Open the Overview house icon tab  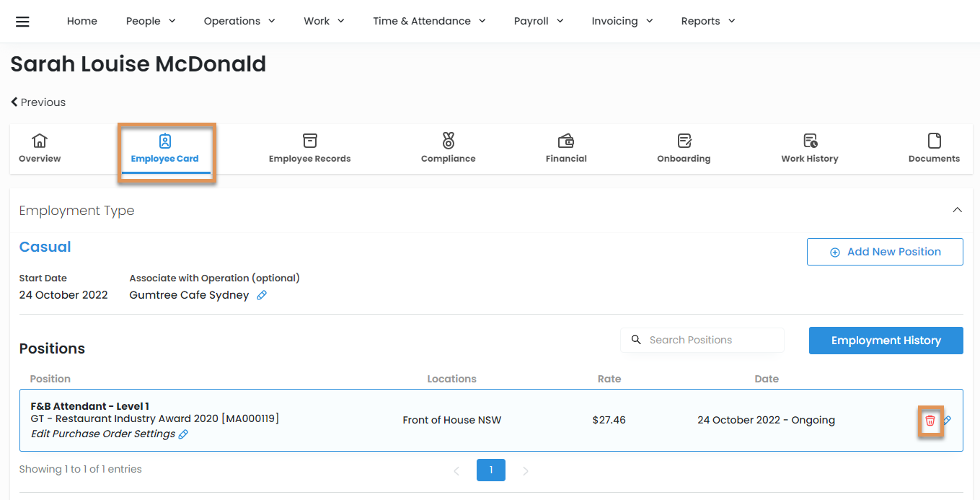pos(40,148)
